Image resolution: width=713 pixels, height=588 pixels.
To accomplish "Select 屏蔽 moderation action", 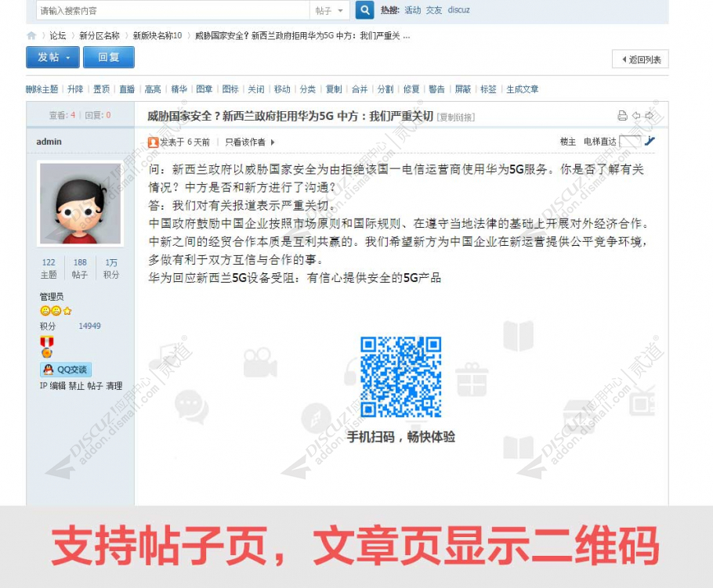I will [462, 89].
